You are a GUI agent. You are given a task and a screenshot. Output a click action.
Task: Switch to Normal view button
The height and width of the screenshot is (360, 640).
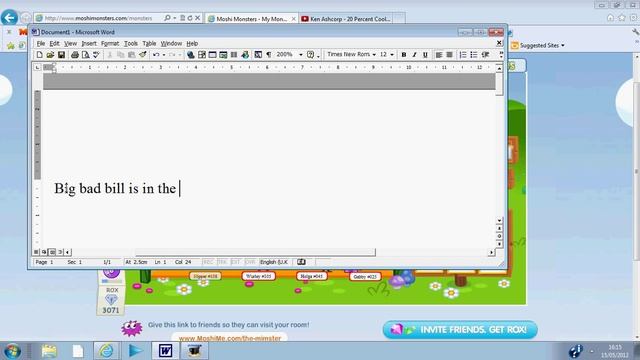[36, 252]
